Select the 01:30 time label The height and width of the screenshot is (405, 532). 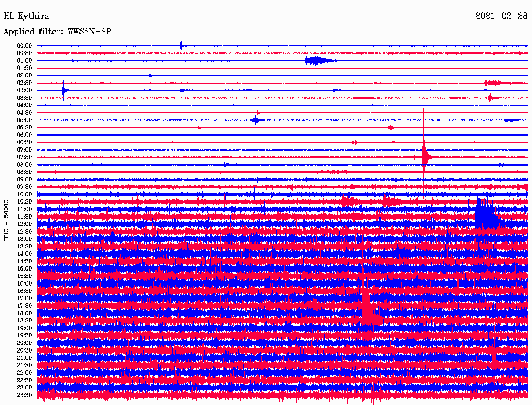[x=24, y=68]
